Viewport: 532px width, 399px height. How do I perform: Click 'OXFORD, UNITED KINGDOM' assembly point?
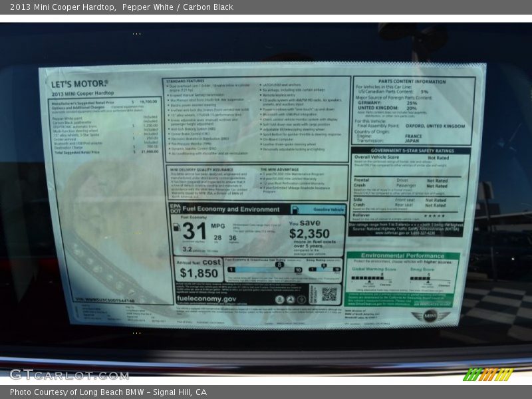pos(435,126)
